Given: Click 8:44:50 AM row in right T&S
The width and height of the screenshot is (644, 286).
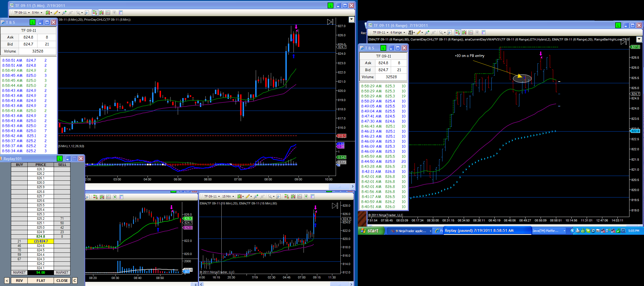Looking at the screenshot, I should 383,161.
